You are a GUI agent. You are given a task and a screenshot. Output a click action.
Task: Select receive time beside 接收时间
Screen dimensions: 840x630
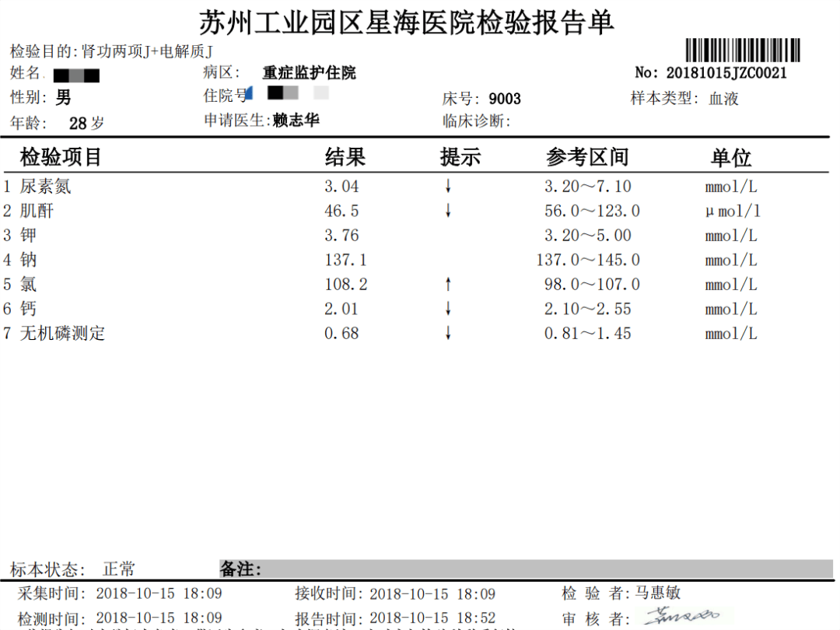[432, 593]
